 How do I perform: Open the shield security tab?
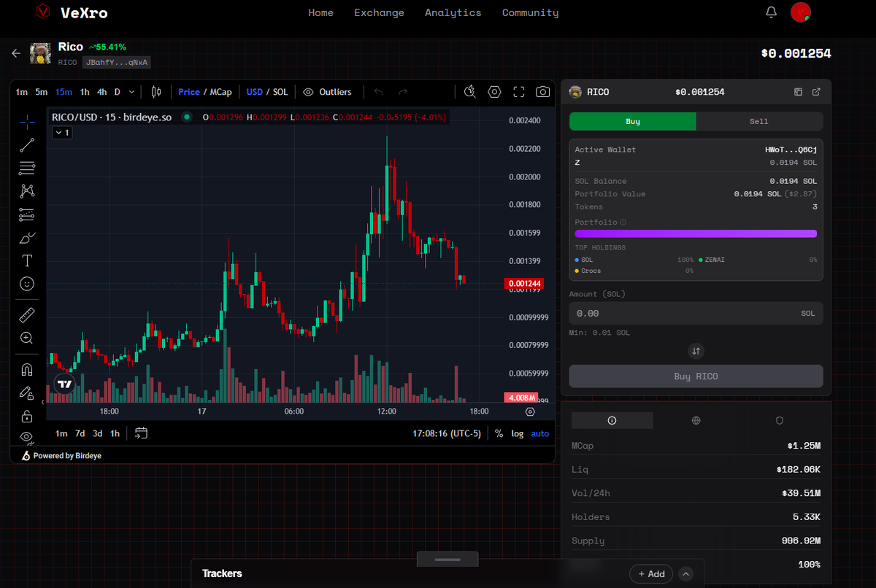pos(780,420)
